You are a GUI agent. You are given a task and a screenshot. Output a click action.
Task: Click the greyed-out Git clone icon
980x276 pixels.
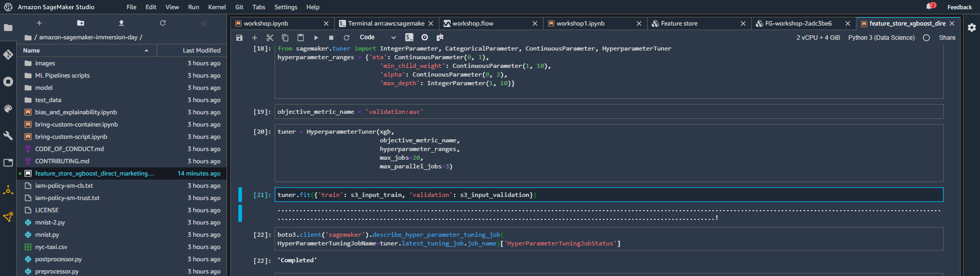(204, 23)
